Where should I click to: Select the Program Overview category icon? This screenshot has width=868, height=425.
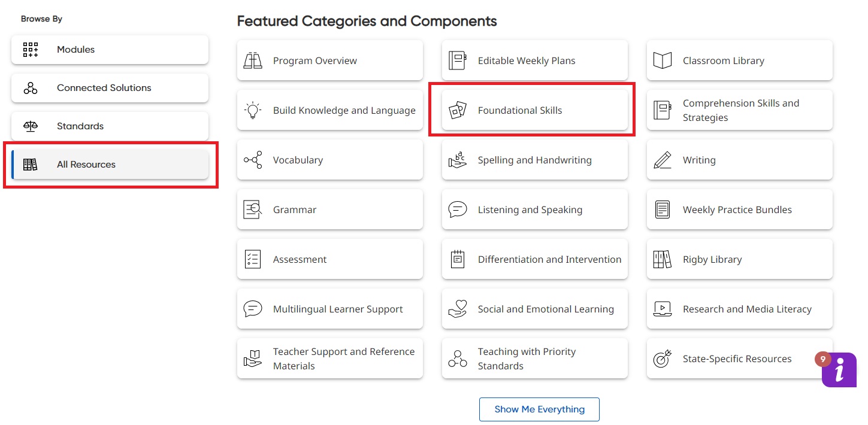253,60
